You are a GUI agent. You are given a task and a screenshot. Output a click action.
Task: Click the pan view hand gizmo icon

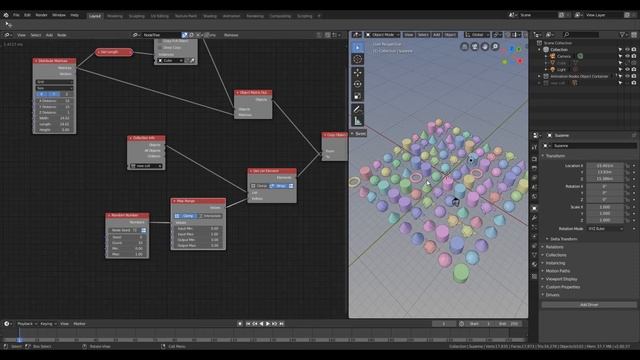coord(485,47)
